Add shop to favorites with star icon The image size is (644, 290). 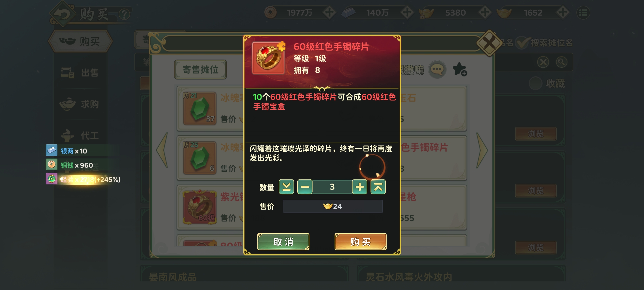(460, 69)
